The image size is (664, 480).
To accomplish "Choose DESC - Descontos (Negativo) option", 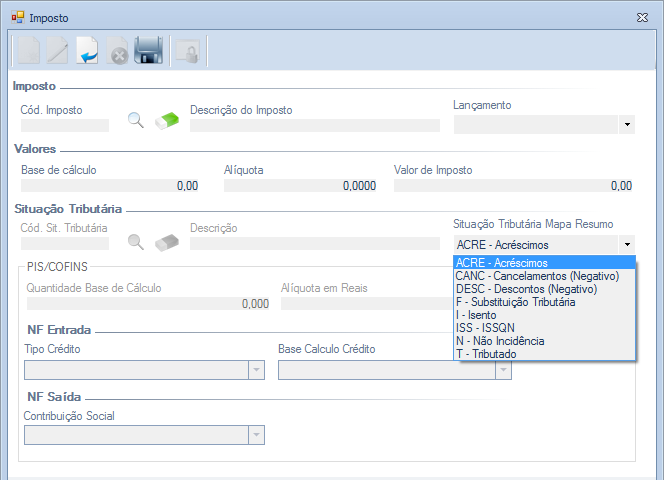I will tap(545, 289).
